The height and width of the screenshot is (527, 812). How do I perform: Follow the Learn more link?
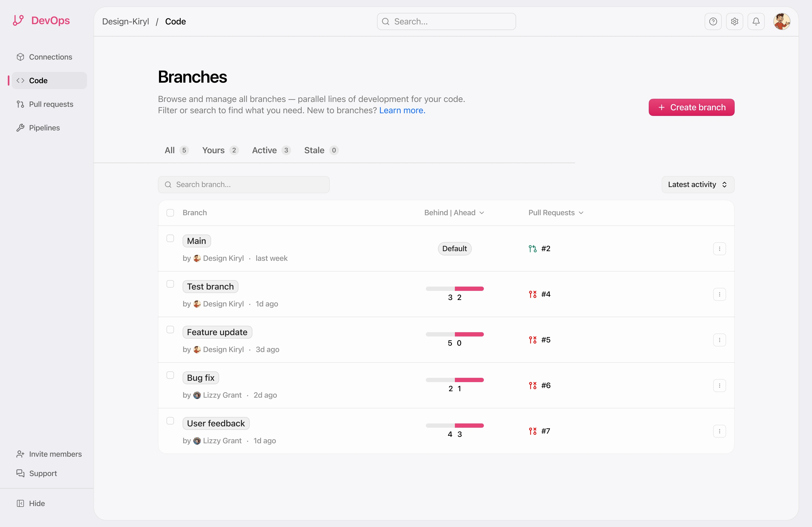pos(402,111)
